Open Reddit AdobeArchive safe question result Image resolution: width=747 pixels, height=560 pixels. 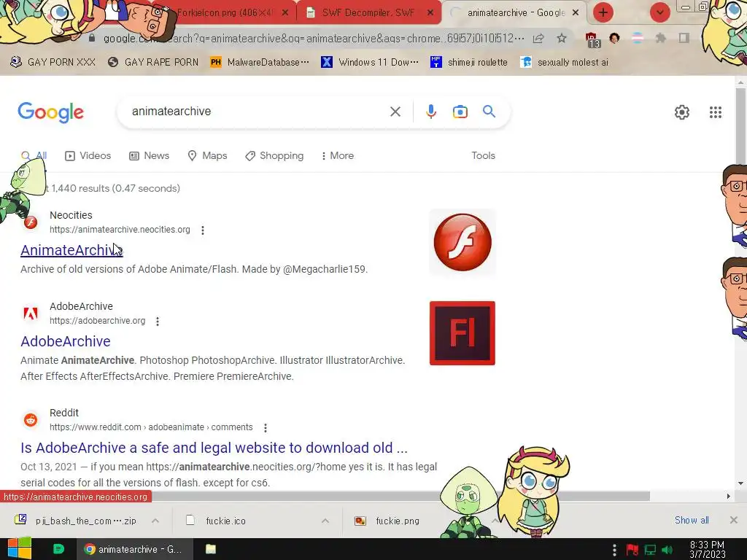[214, 448]
